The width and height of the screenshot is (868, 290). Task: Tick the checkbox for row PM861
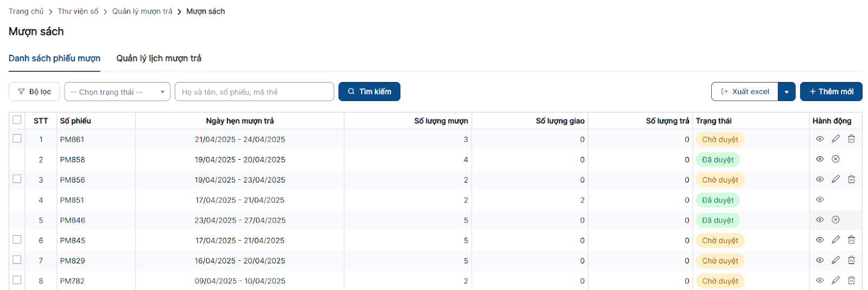(17, 138)
